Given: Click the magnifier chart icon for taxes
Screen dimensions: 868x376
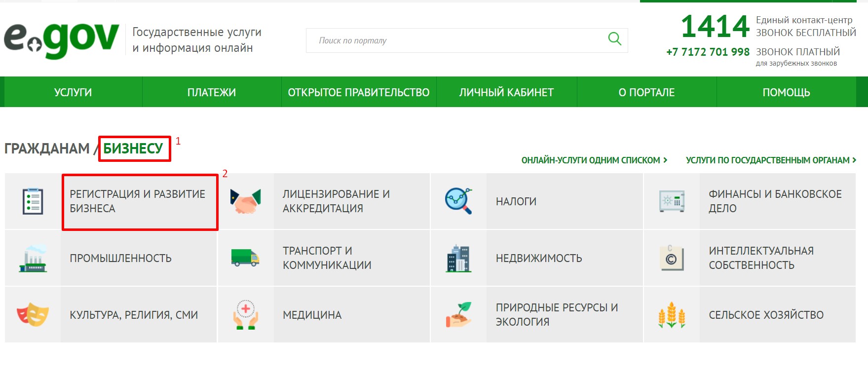Looking at the screenshot, I should pyautogui.click(x=458, y=201).
